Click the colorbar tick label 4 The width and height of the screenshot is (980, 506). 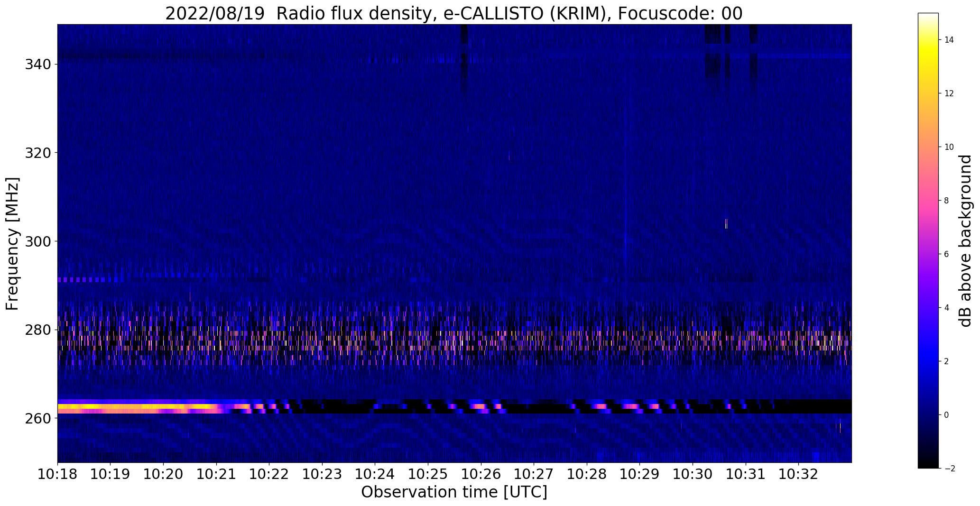tap(947, 308)
